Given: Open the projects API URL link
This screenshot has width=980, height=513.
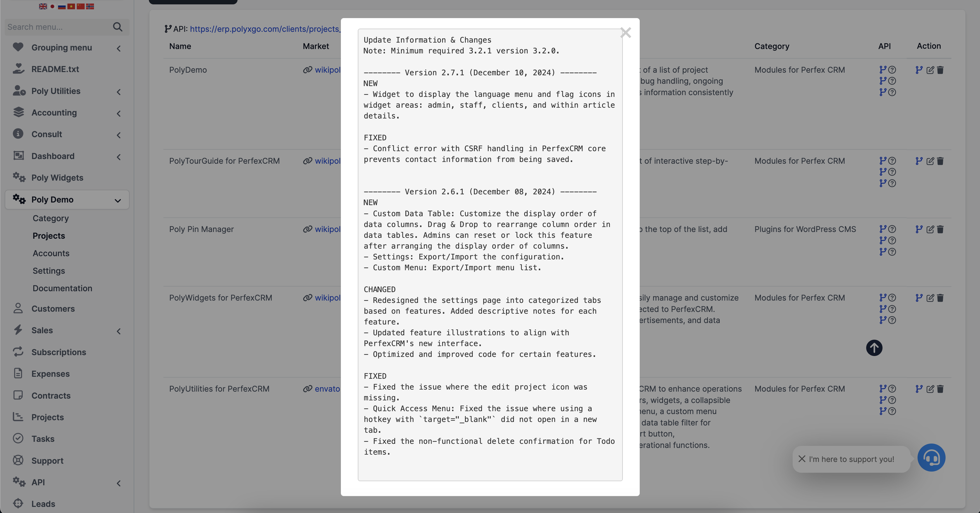Looking at the screenshot, I should (265, 29).
